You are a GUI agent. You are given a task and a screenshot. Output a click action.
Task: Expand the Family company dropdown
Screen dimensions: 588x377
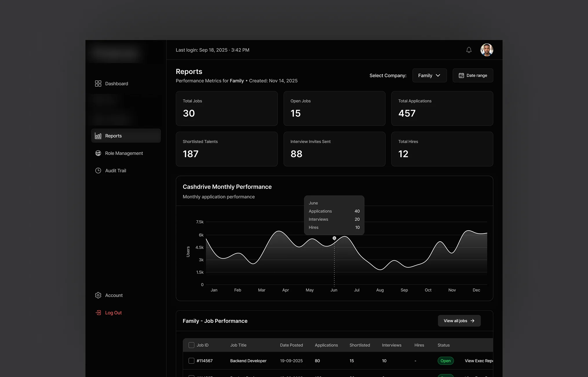[x=430, y=75]
